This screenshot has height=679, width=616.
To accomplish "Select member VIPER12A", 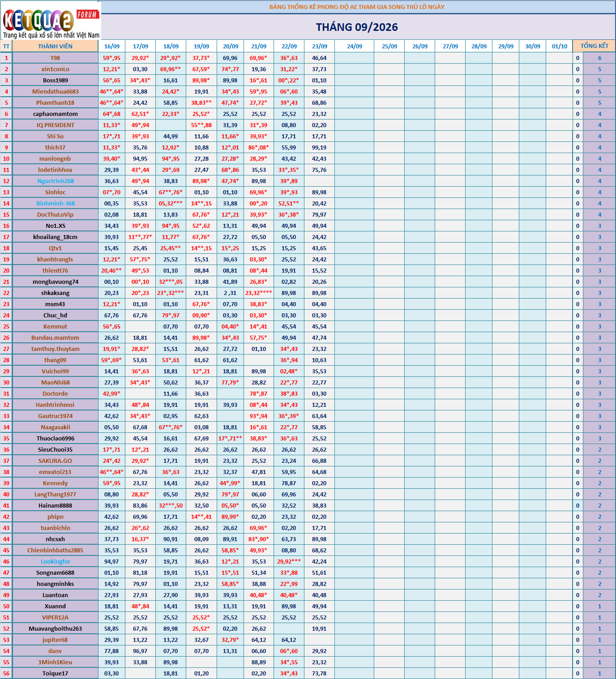I will point(55,618).
